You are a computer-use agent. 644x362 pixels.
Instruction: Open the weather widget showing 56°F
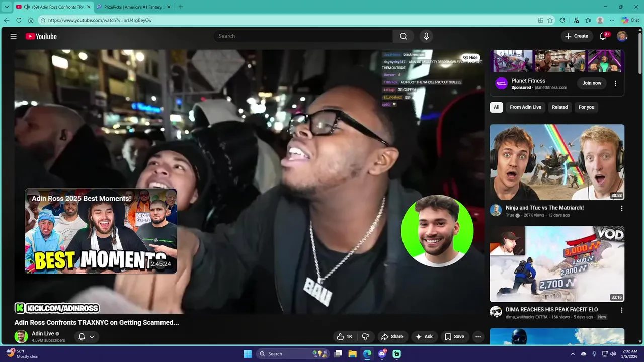coord(23,354)
